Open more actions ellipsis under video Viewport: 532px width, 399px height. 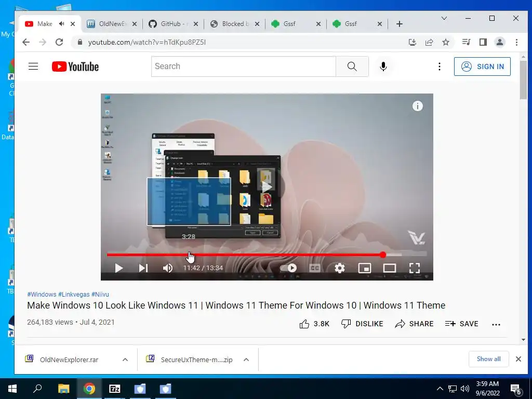tap(496, 324)
